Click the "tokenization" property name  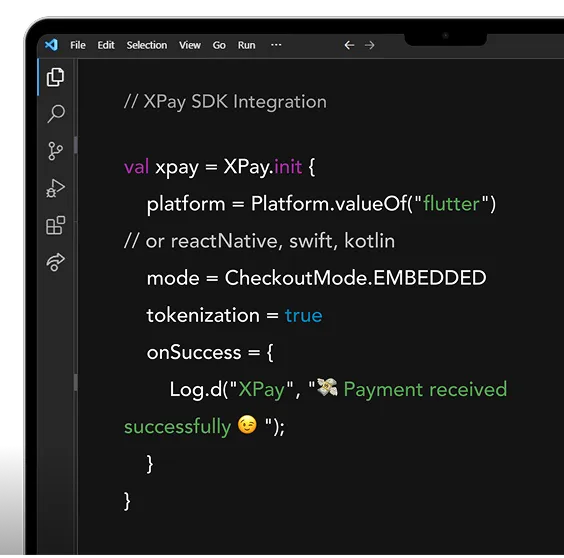click(x=203, y=315)
